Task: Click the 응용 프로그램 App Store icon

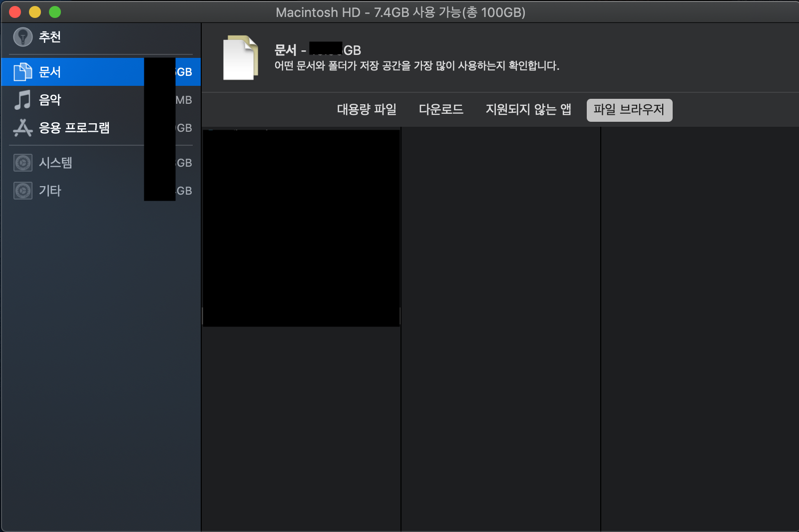Action: [22, 128]
